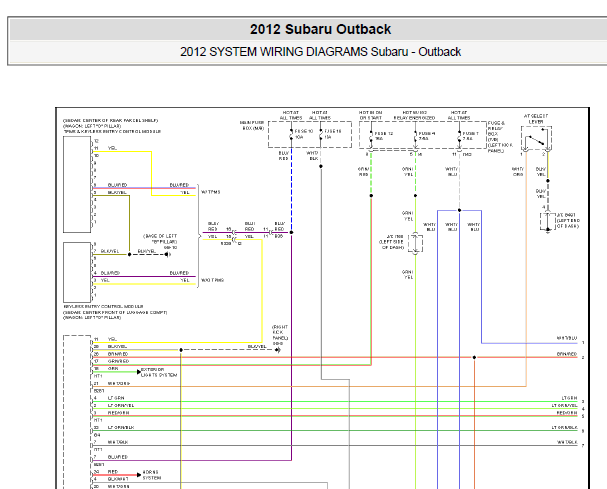Click the "LT GRN/BLK" label at left-side pin 33

coord(121,427)
